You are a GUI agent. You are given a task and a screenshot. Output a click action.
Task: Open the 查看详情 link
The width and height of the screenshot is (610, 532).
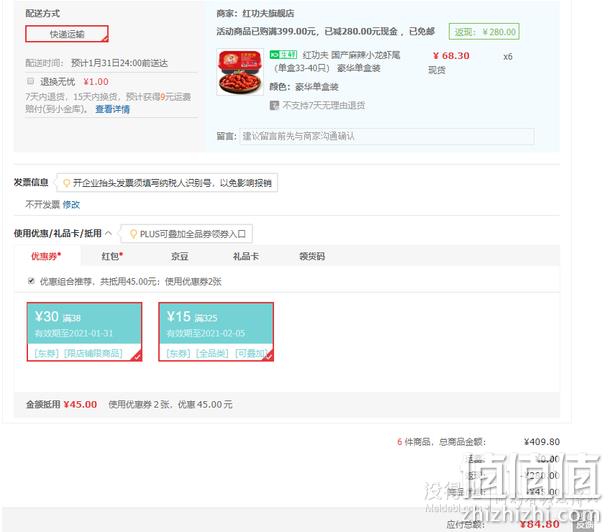click(112, 109)
